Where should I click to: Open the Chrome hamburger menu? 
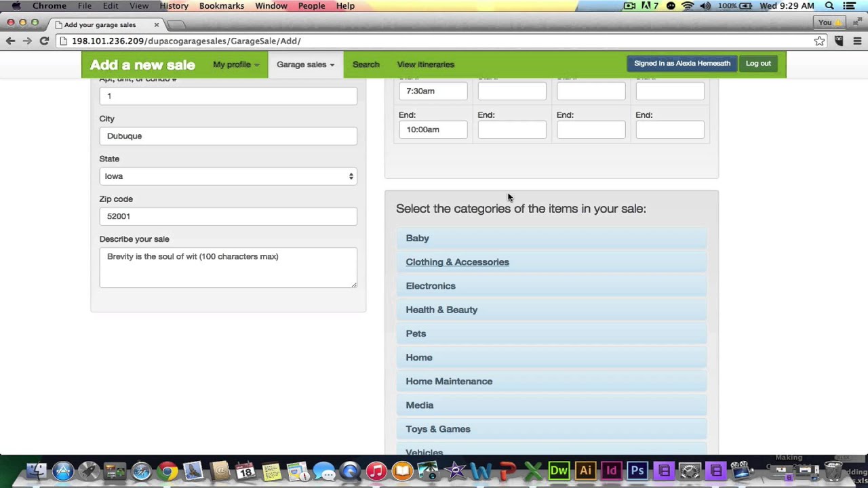tap(857, 41)
